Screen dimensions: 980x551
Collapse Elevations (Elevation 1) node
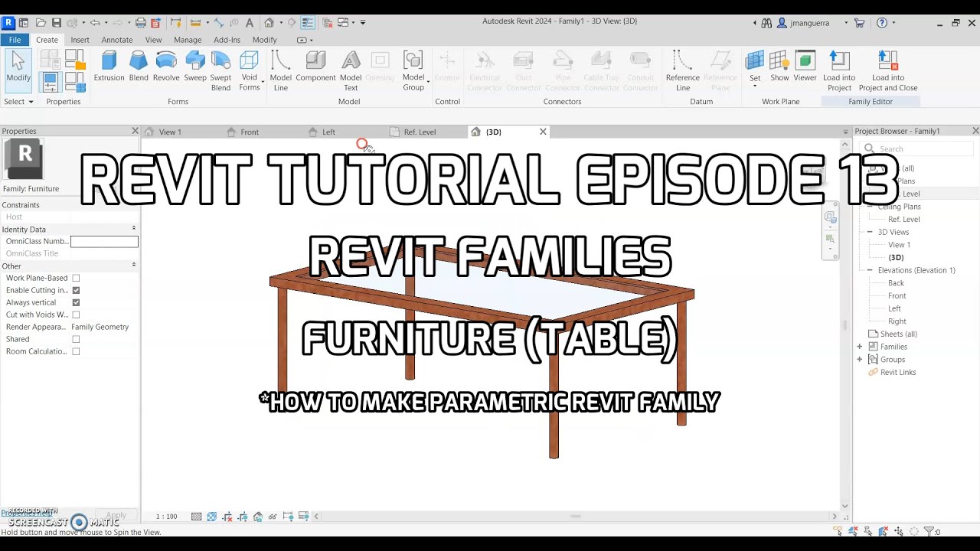pyautogui.click(x=870, y=270)
